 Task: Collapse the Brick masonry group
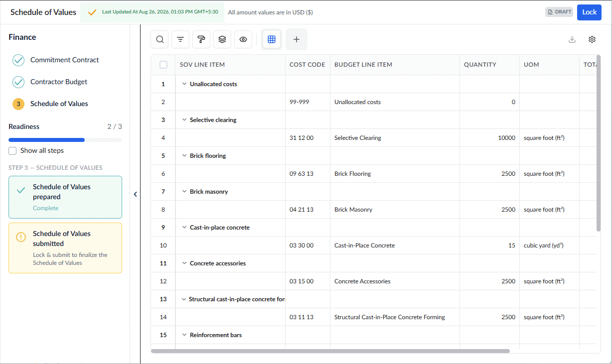[x=184, y=192]
